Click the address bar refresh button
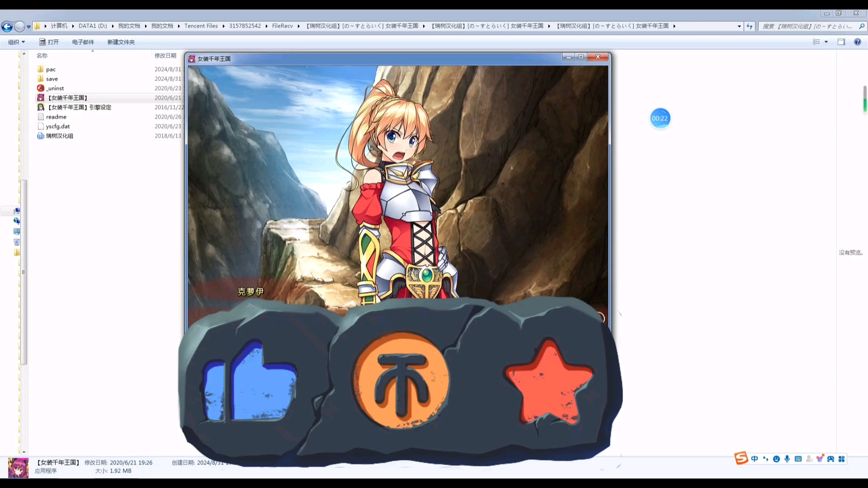Image resolution: width=868 pixels, height=488 pixels. (x=750, y=26)
